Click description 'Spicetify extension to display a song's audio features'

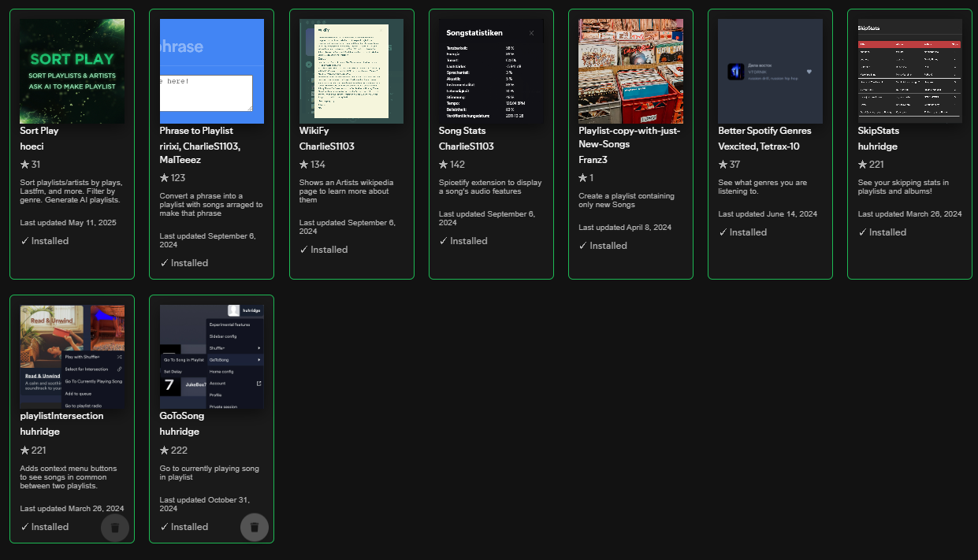coord(490,187)
